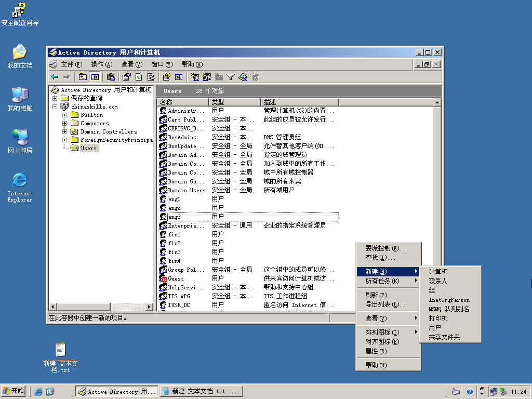Click the Up one level folder icon
The height and width of the screenshot is (399, 532).
pyautogui.click(x=83, y=77)
